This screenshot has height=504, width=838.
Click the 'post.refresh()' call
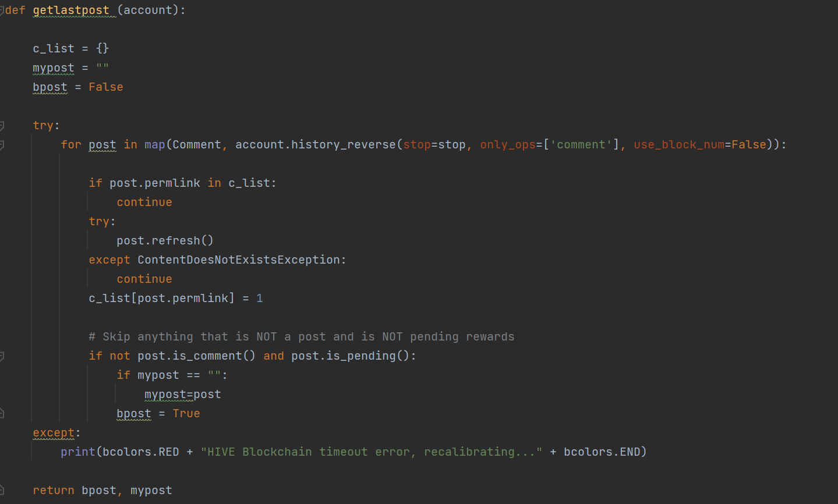point(165,241)
